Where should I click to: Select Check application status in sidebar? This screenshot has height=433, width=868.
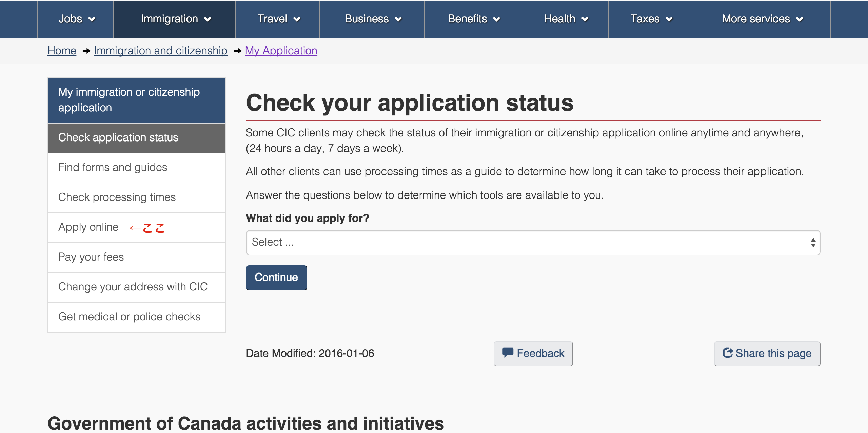[x=137, y=138]
